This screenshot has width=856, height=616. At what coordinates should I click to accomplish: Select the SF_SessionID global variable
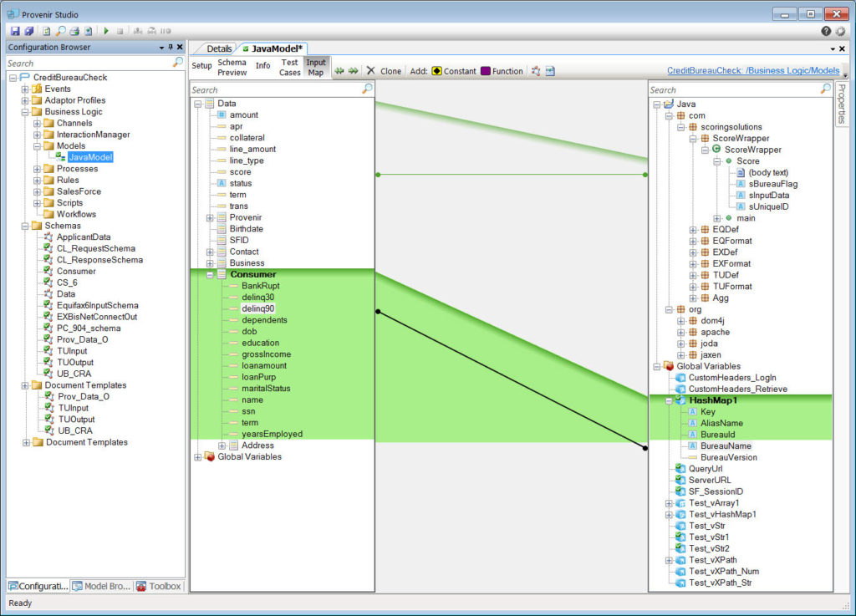(x=716, y=491)
